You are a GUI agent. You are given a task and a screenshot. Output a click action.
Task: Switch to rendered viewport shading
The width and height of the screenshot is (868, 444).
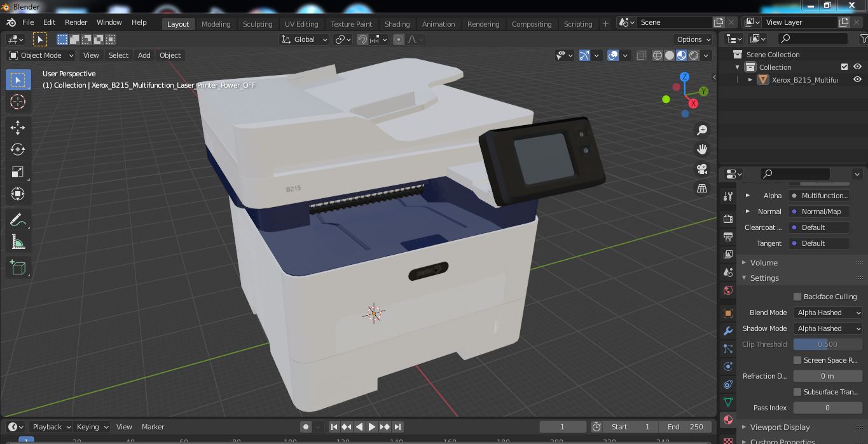[694, 55]
